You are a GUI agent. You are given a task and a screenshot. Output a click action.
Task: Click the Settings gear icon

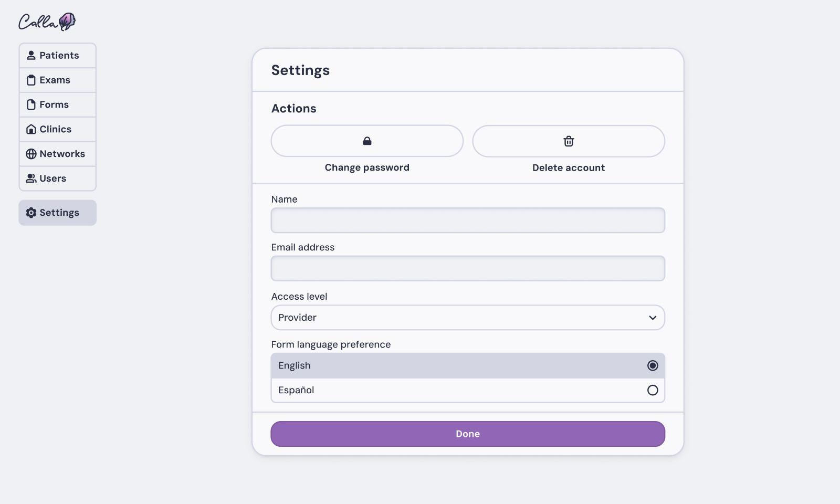(x=31, y=213)
